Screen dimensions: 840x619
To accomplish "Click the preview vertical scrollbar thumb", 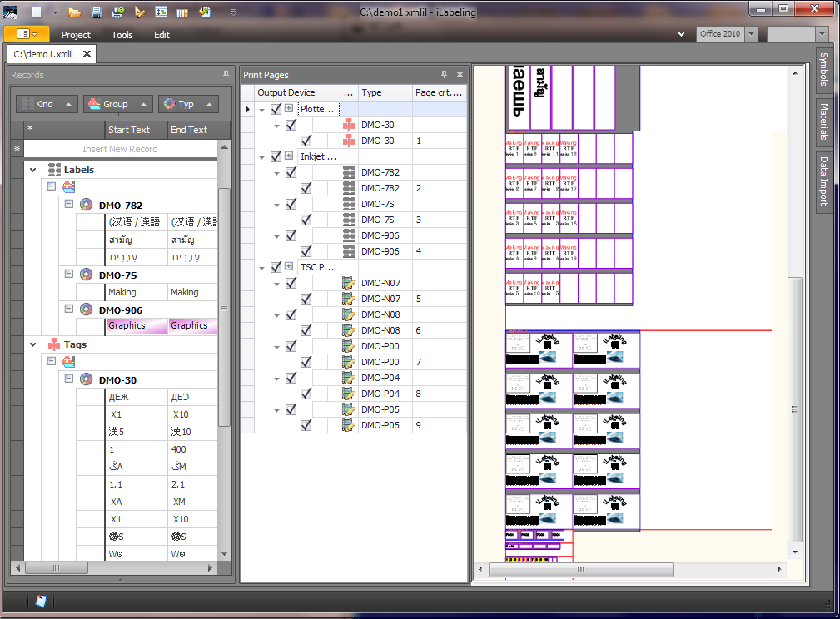I will click(794, 409).
